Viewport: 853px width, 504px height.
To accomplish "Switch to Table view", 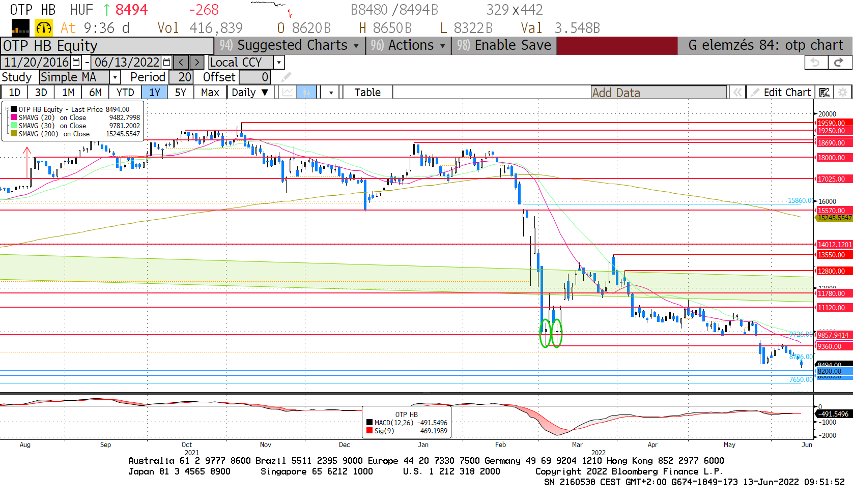I will point(367,92).
